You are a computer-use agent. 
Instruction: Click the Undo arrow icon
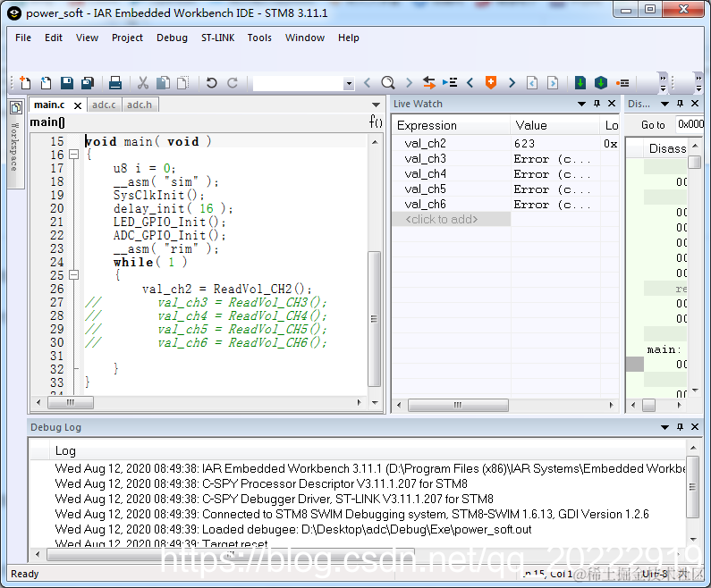pos(211,83)
